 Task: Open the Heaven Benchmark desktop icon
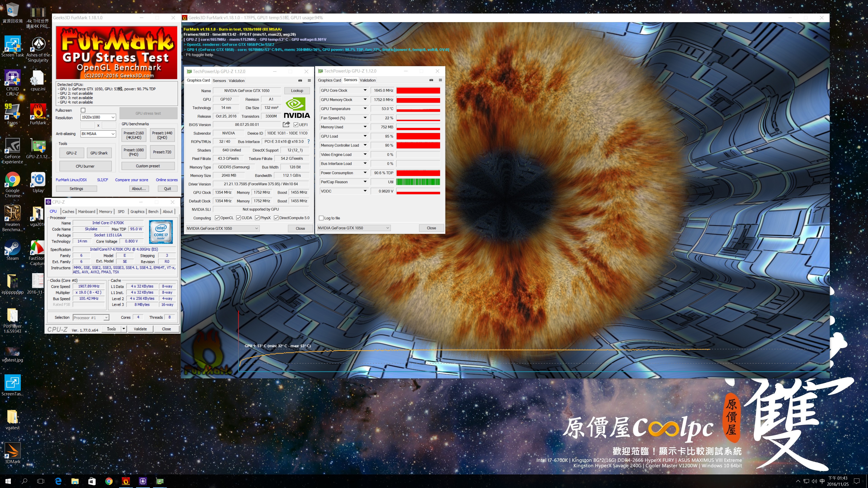pyautogui.click(x=12, y=218)
